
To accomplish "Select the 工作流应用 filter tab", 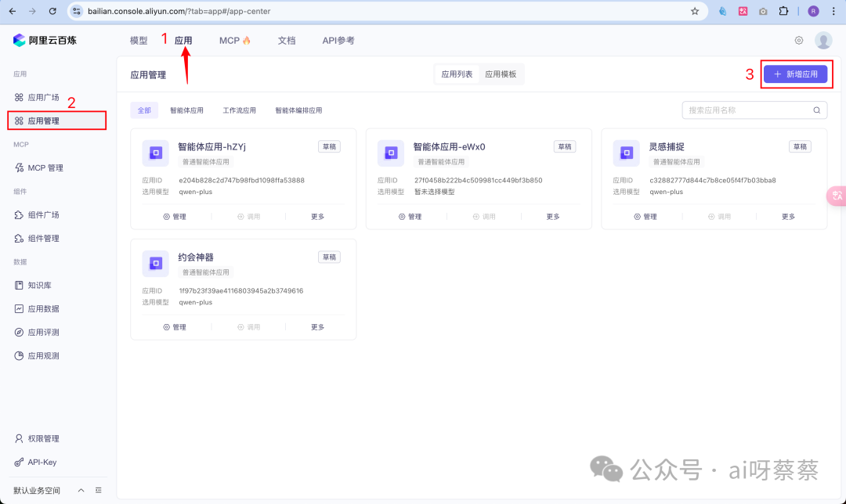I will (x=240, y=110).
